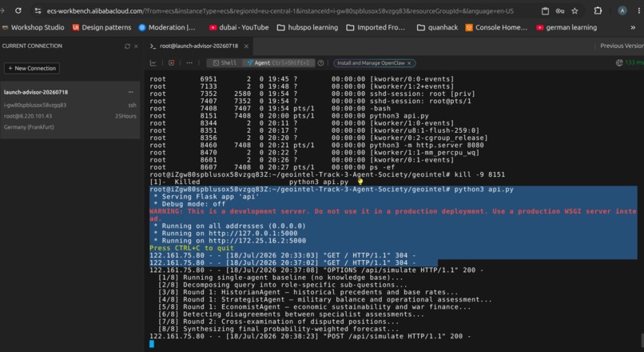
Task: Click the red record icon in toolbar
Action: point(171,63)
